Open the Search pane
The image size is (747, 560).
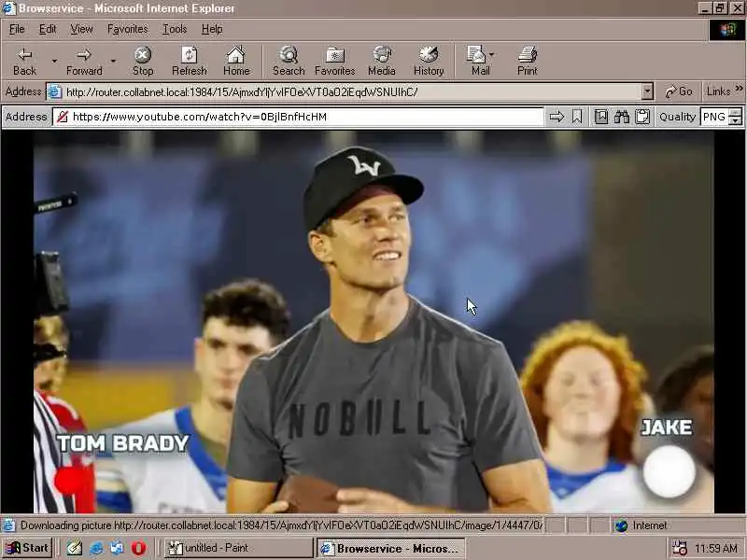[289, 61]
